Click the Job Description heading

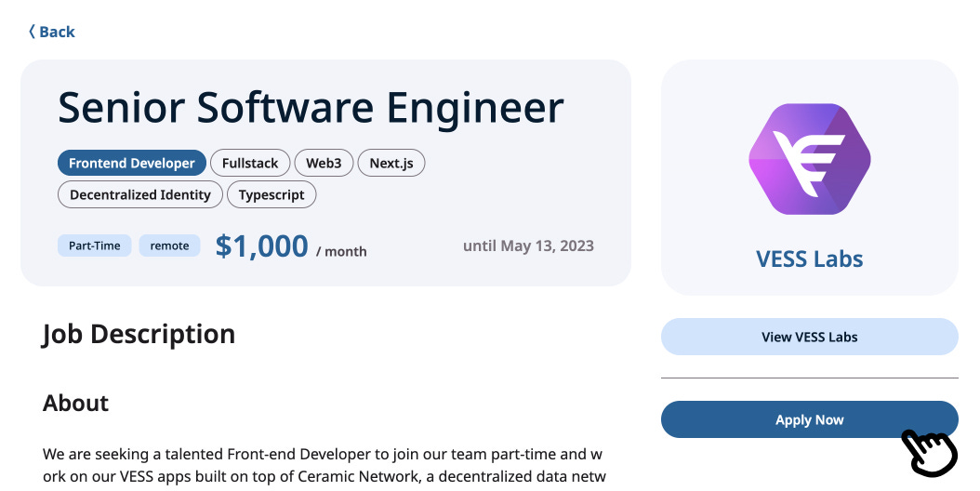pos(139,334)
